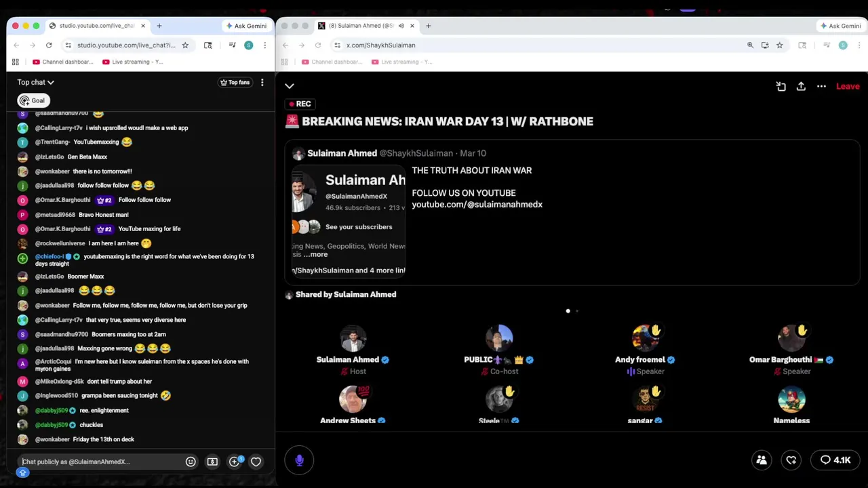Install app icon in X address bar
The image size is (868, 488).
pos(765,45)
